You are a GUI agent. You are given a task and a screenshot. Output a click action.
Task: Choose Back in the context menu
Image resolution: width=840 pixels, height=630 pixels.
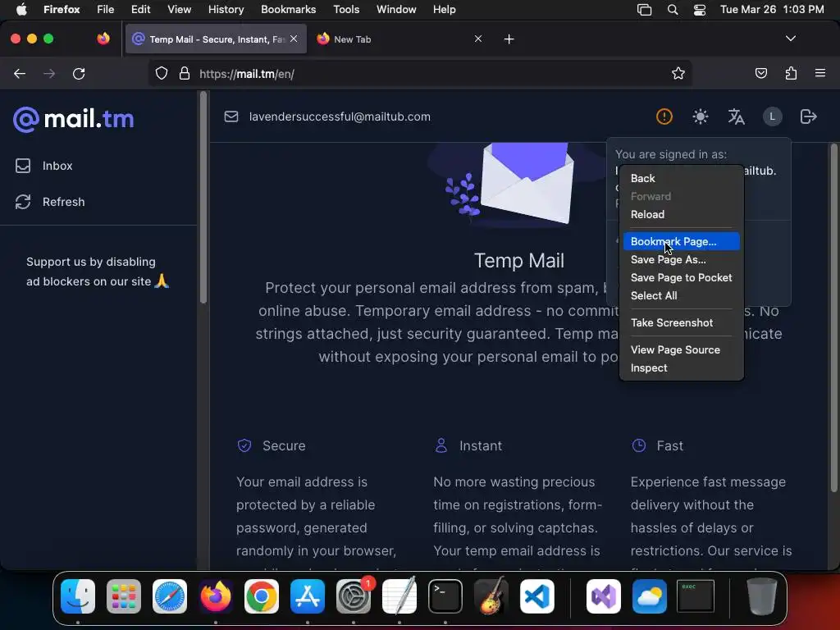(x=682, y=178)
